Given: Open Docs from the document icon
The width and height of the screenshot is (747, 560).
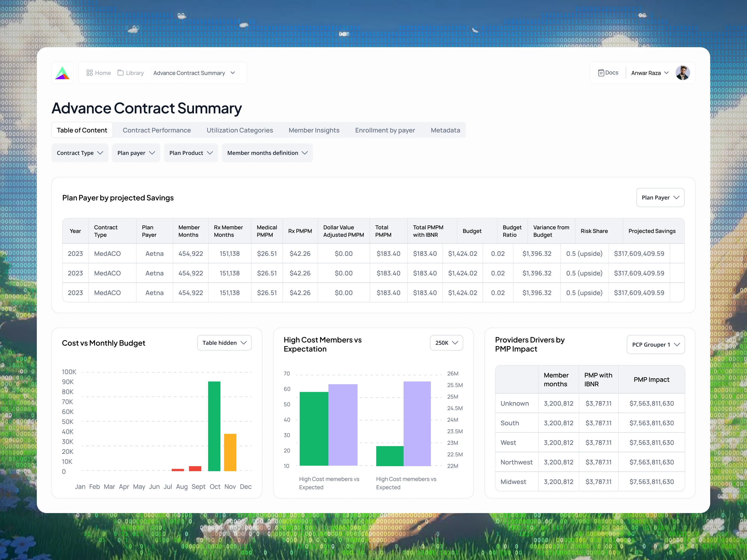Looking at the screenshot, I should pyautogui.click(x=601, y=73).
